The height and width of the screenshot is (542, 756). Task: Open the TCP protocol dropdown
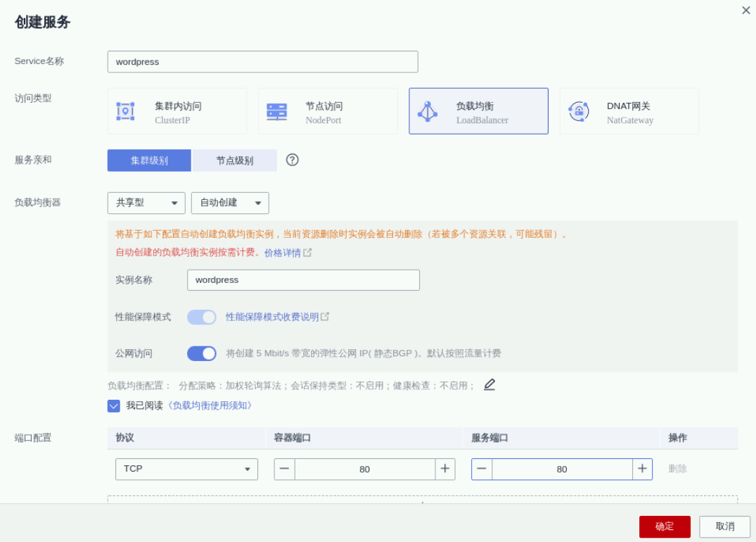coord(186,469)
